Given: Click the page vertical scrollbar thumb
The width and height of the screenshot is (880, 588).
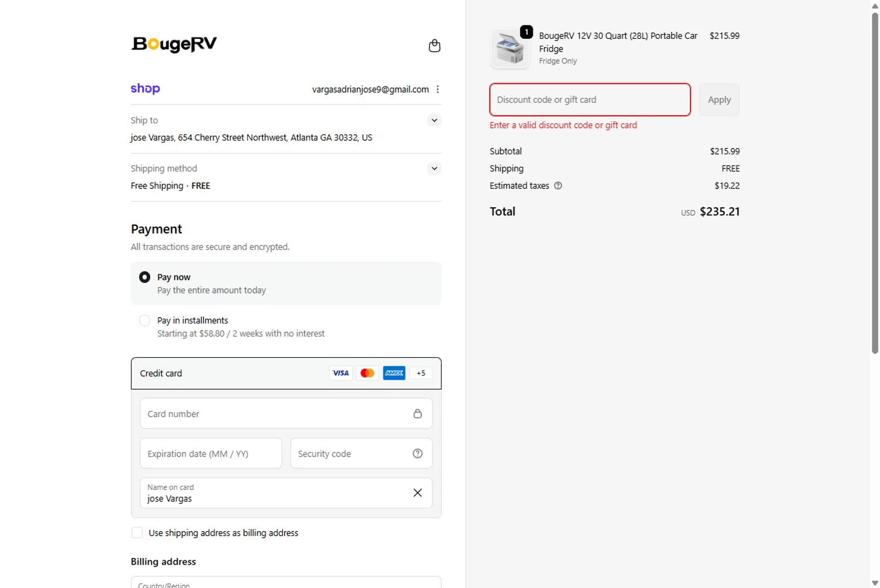Looking at the screenshot, I should coord(875,183).
